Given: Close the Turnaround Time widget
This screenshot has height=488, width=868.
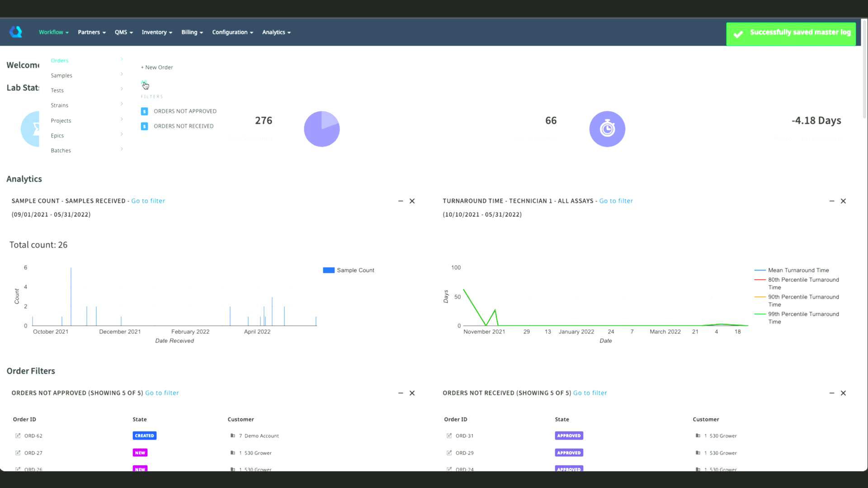Looking at the screenshot, I should pyautogui.click(x=843, y=201).
